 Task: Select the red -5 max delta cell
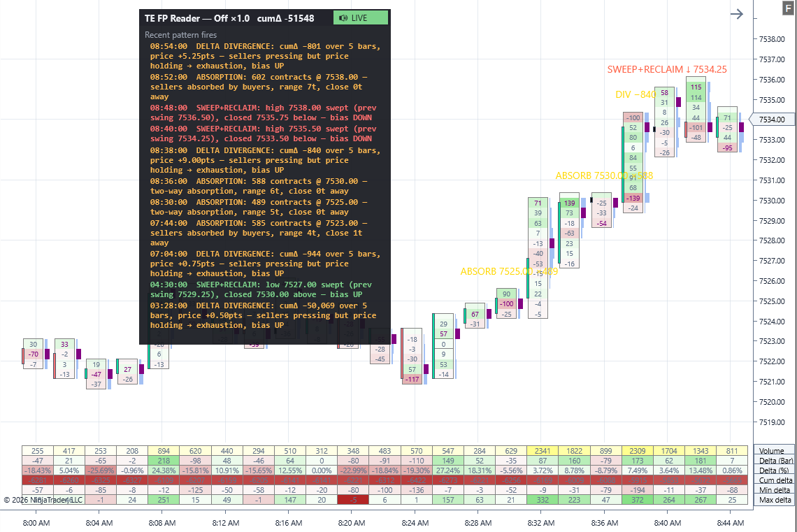(353, 500)
